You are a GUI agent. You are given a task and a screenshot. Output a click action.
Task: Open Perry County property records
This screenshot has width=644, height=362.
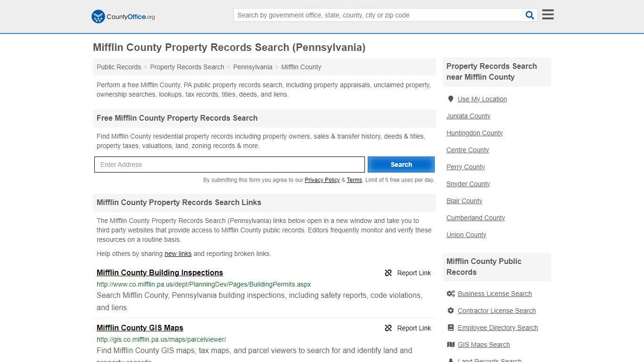[465, 167]
